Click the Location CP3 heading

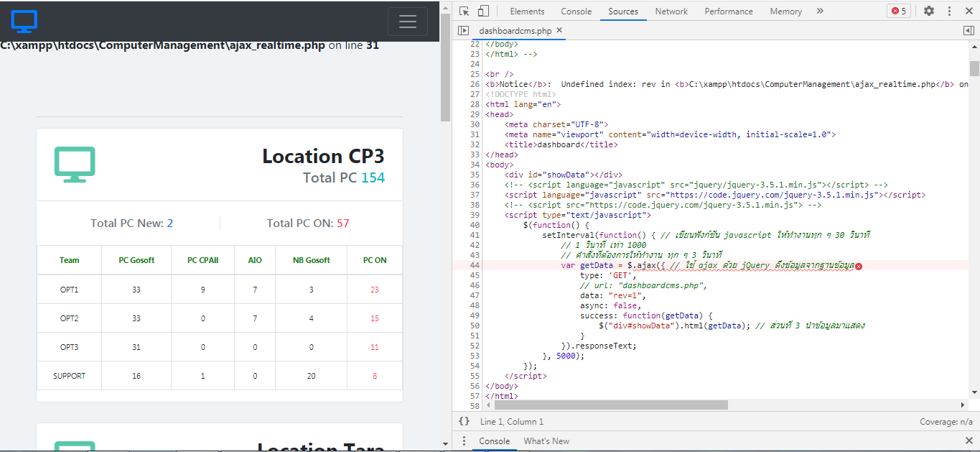pyautogui.click(x=323, y=156)
